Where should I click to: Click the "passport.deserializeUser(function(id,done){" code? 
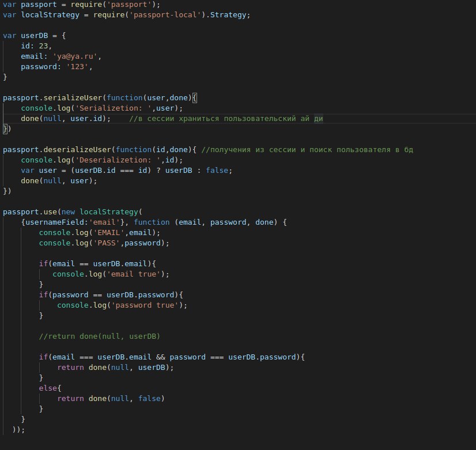(x=100, y=150)
